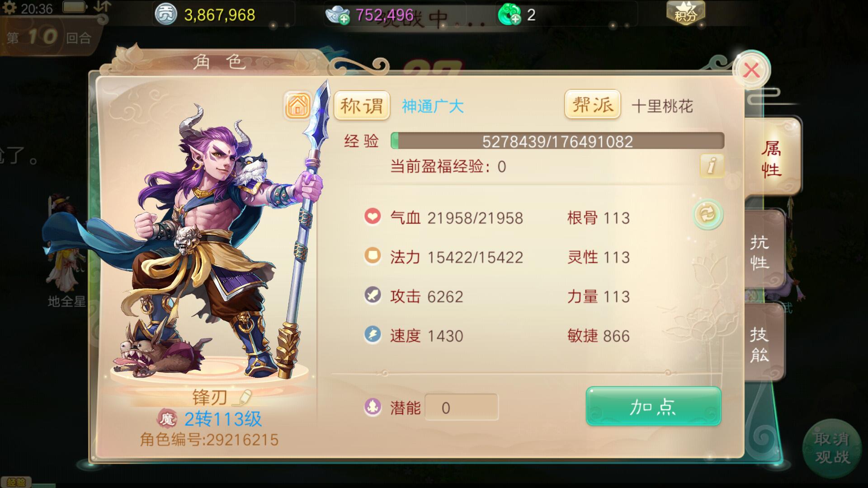Tap the green 加点 button
The image size is (868, 488).
click(653, 407)
